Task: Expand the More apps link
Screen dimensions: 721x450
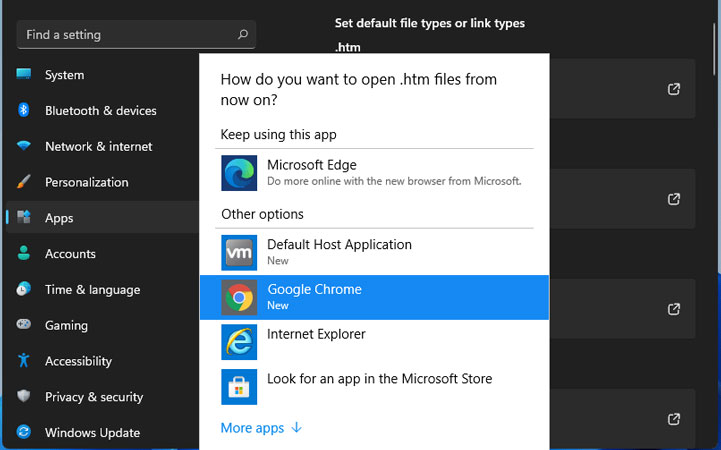Action: click(x=261, y=428)
